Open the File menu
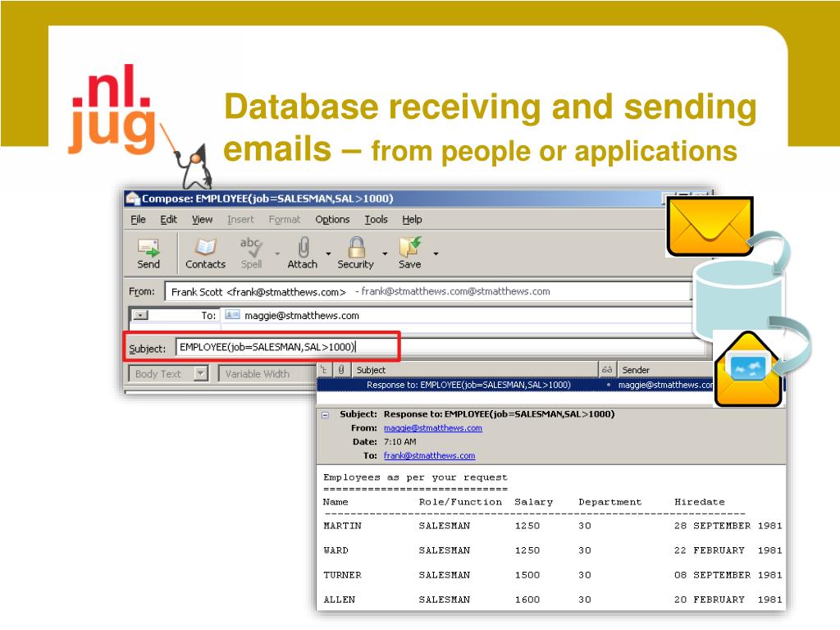840x630 pixels. click(138, 220)
